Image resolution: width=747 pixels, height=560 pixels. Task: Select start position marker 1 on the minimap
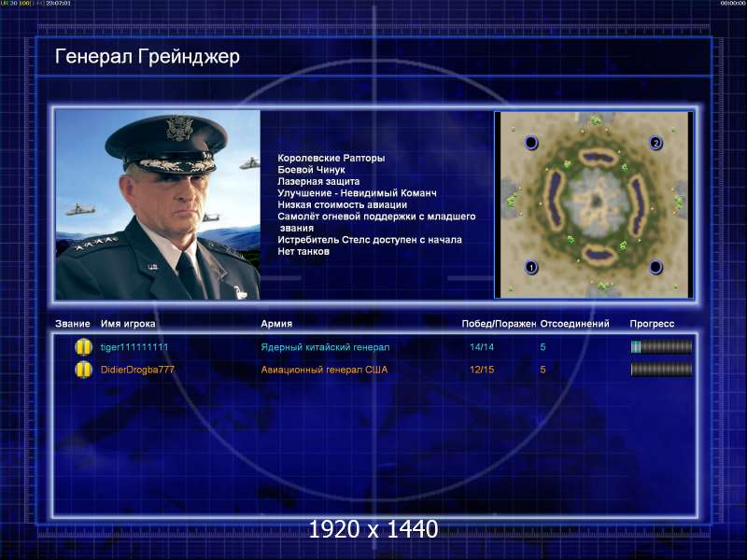click(x=531, y=267)
